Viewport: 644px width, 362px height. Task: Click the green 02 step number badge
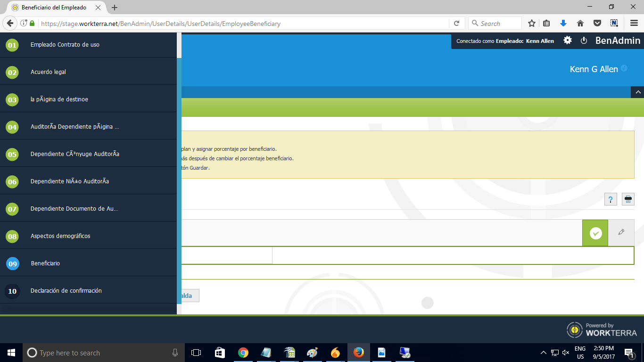tap(12, 73)
